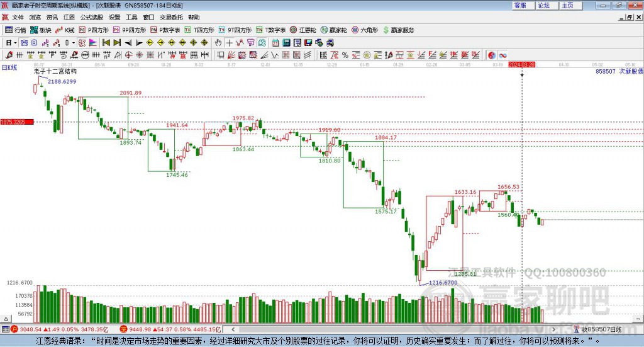Click the 1975.3265 red price label

tap(17, 122)
